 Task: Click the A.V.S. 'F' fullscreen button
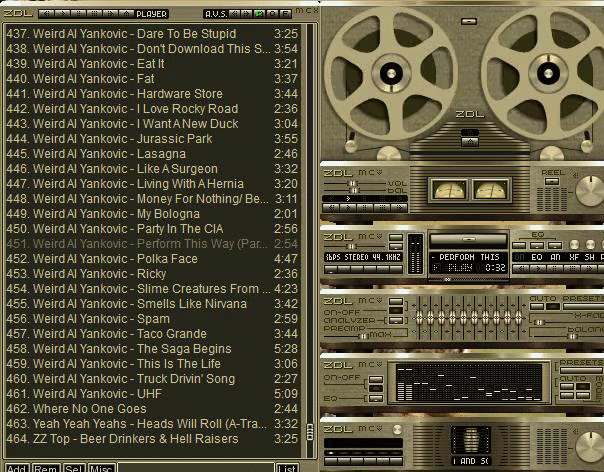point(285,14)
